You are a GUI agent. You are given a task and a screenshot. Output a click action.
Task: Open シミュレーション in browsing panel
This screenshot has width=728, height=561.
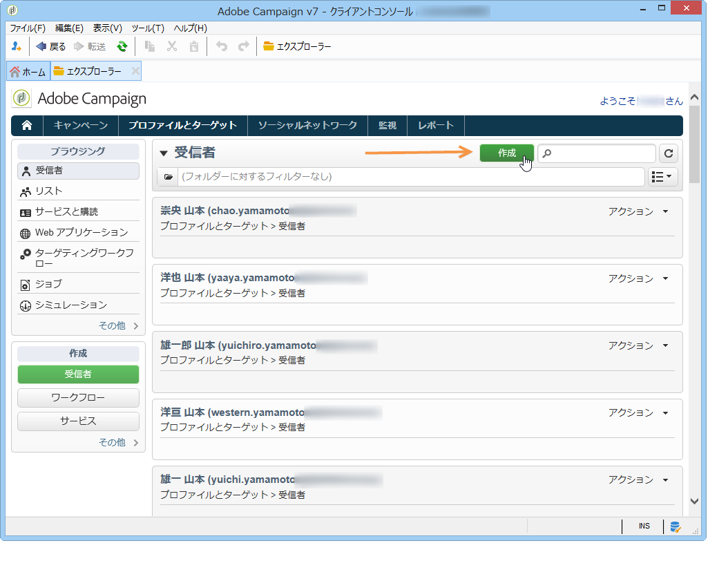pos(78,305)
